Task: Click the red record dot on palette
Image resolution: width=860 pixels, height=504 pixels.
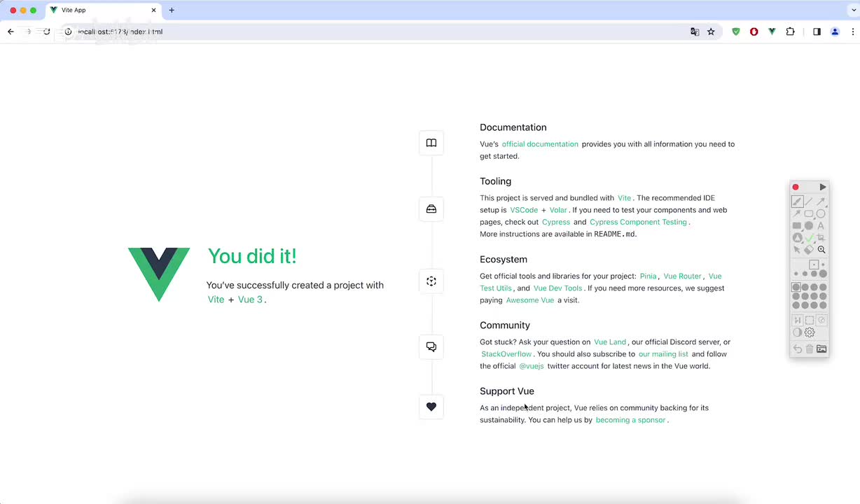Action: (796, 187)
